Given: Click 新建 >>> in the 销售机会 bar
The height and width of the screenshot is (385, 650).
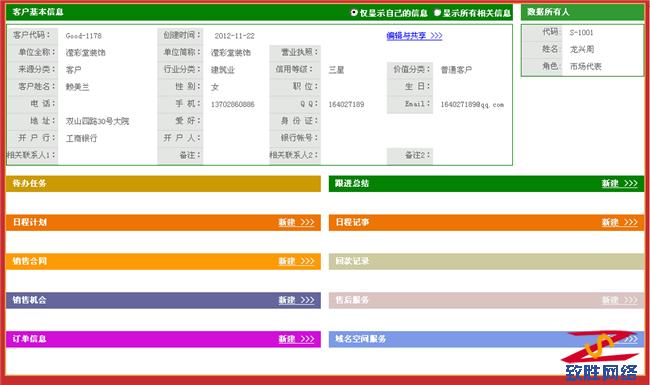Looking at the screenshot, I should click(296, 300).
